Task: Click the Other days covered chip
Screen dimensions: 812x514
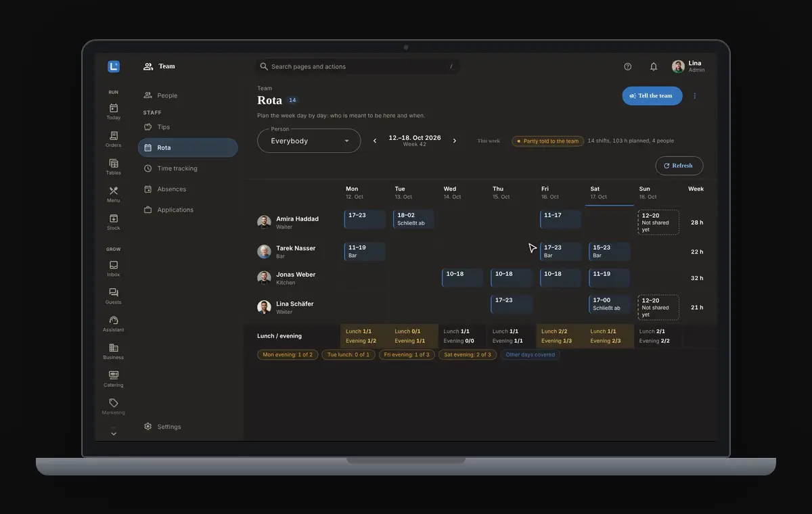Action: click(x=530, y=354)
